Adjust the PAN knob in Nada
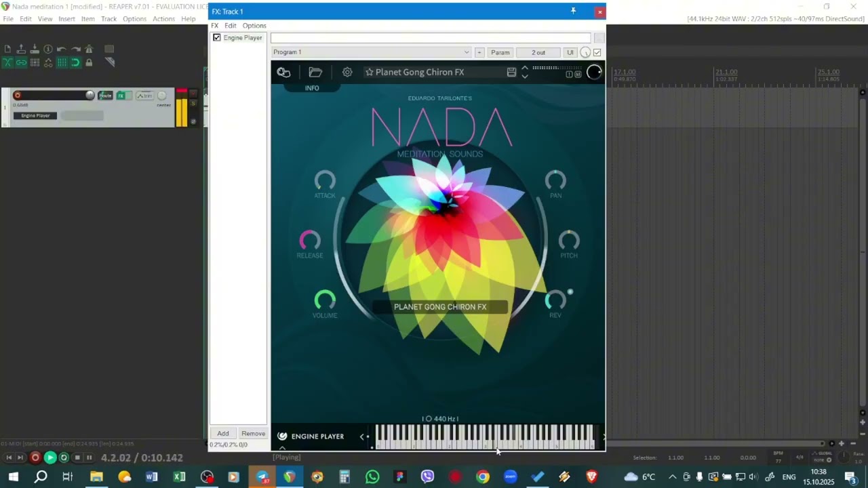The height and width of the screenshot is (488, 868). 555,180
